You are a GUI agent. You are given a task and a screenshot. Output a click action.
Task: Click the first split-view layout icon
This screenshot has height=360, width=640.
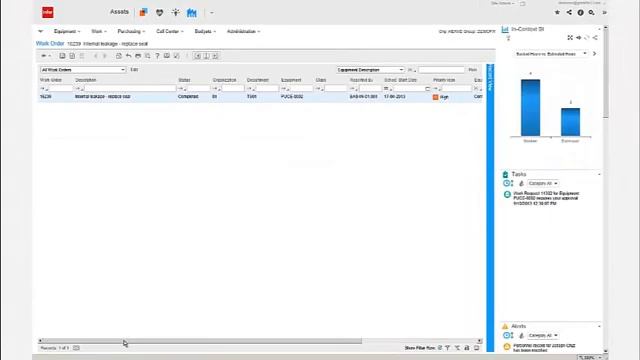point(198,56)
